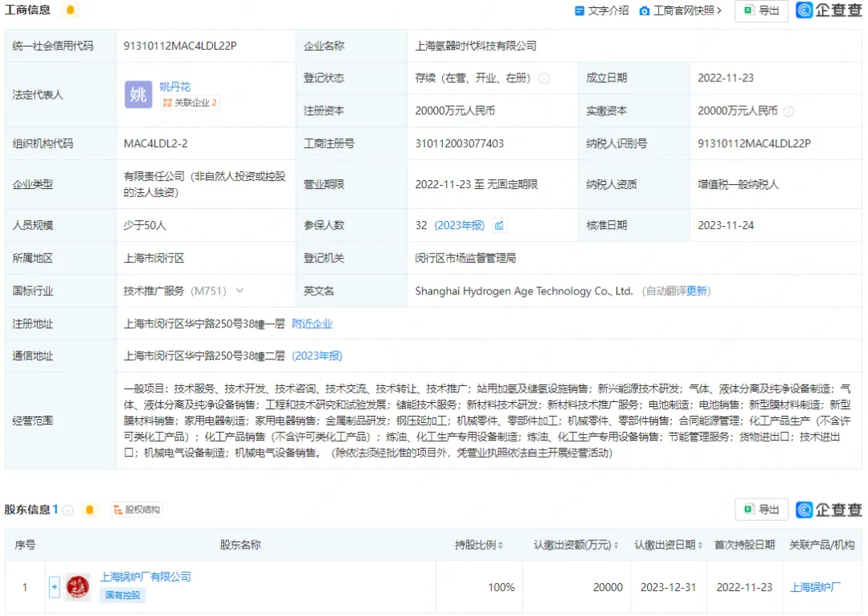Open the 上海锅炉厂有限公司 shareholder link
The height and width of the screenshot is (616, 868).
click(x=145, y=577)
